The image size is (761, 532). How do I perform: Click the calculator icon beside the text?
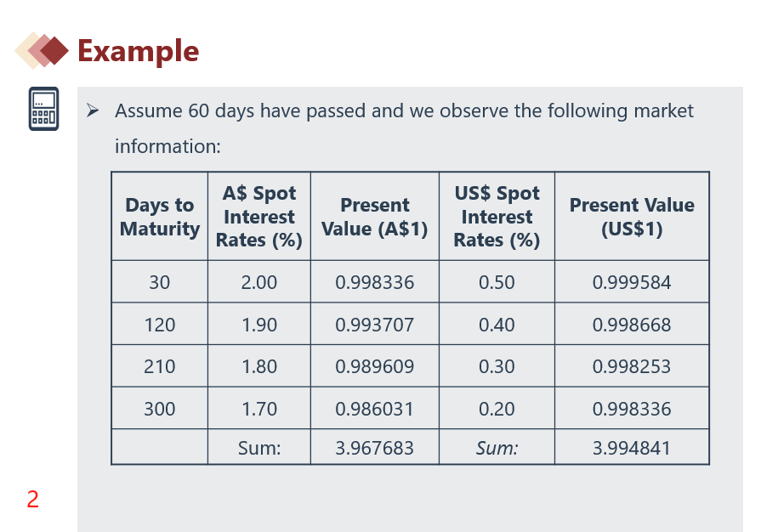pyautogui.click(x=43, y=108)
